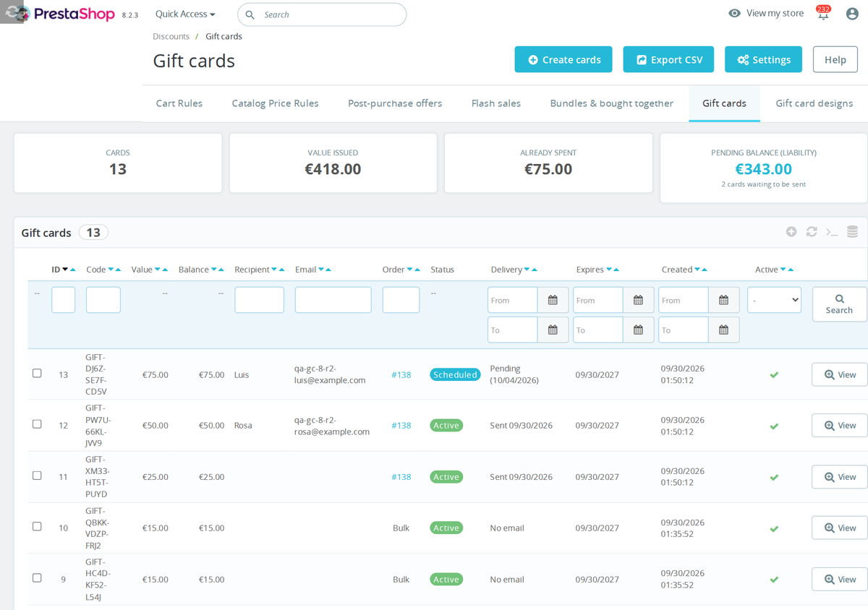Open order #138 link for Luis
This screenshot has height=610, width=868.
click(x=401, y=375)
